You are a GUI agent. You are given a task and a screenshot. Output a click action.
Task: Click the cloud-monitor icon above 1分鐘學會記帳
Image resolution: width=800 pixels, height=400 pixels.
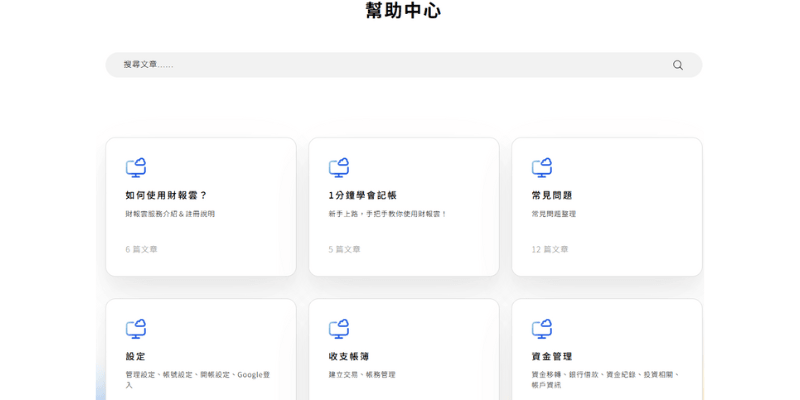tap(339, 167)
